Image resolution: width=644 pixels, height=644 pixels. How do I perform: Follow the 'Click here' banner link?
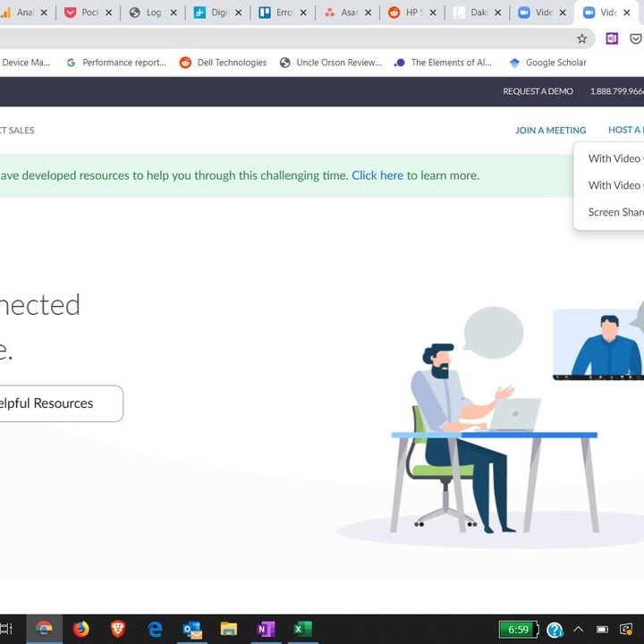pyautogui.click(x=377, y=175)
